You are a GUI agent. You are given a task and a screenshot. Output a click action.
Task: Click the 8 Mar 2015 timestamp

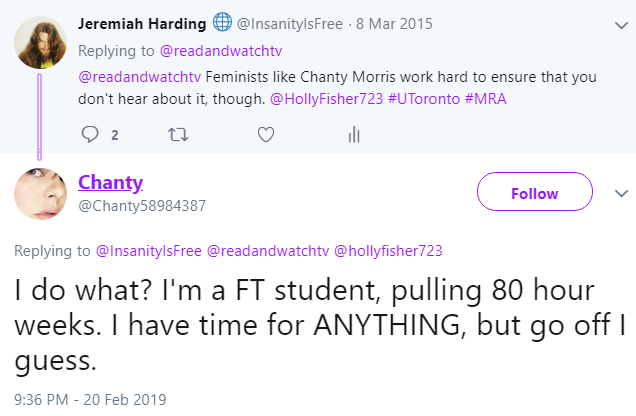pos(394,24)
